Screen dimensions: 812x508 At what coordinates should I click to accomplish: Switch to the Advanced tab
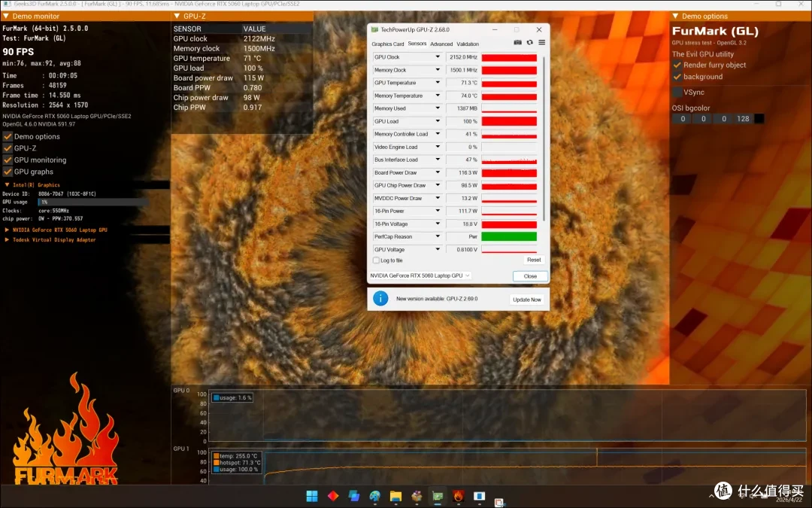coord(441,44)
